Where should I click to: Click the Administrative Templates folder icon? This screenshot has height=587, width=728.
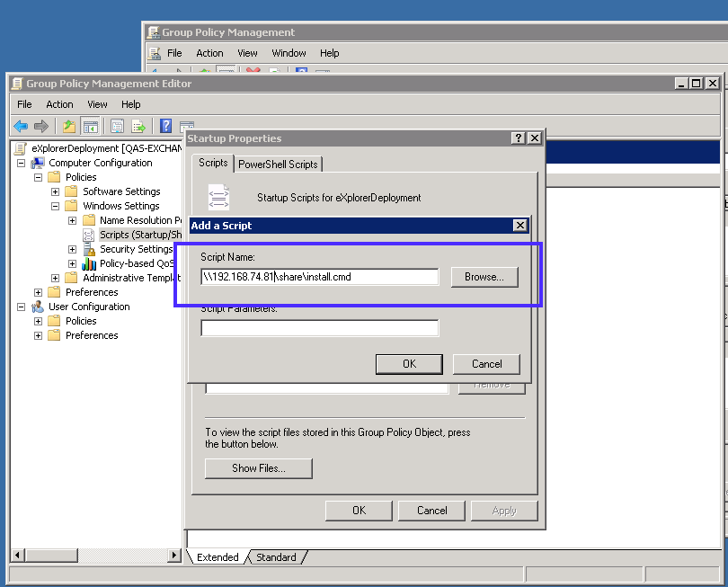point(71,278)
